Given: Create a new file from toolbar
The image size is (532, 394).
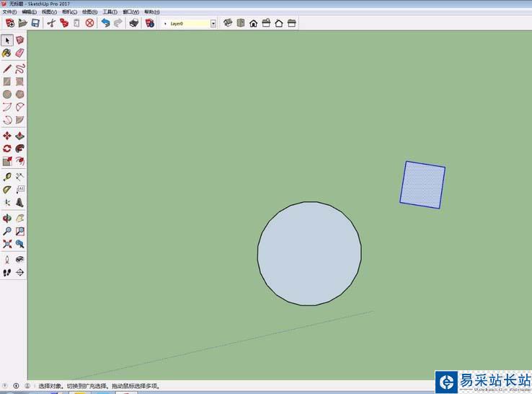Looking at the screenshot, I should tap(10, 23).
